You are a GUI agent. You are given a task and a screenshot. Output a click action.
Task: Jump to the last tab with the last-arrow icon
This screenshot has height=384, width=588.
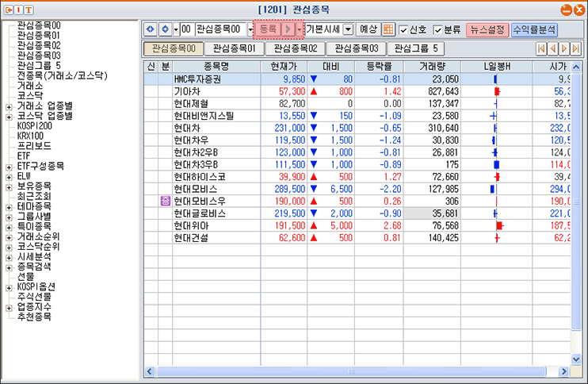(x=575, y=49)
